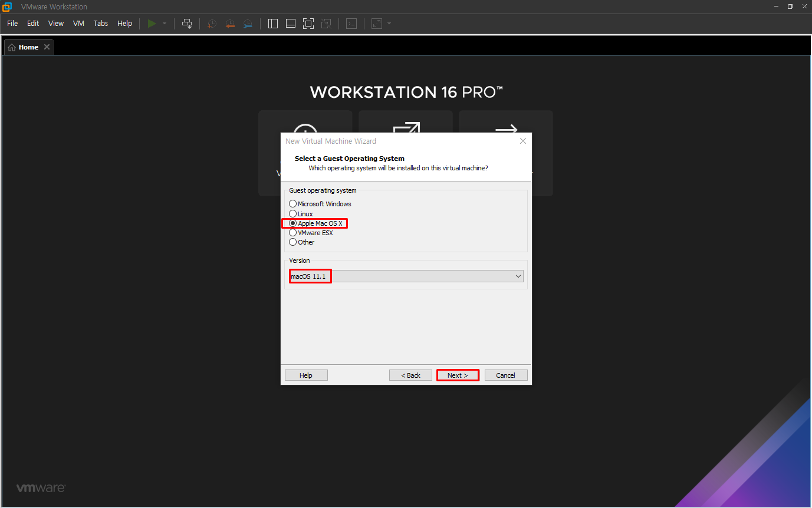Click the Home tab house icon
This screenshot has height=508, width=812.
point(12,47)
